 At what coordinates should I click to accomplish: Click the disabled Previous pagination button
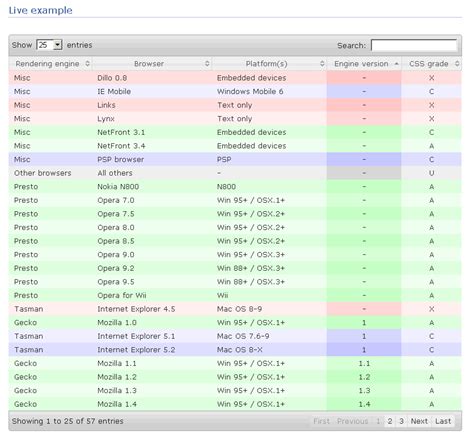pos(352,421)
